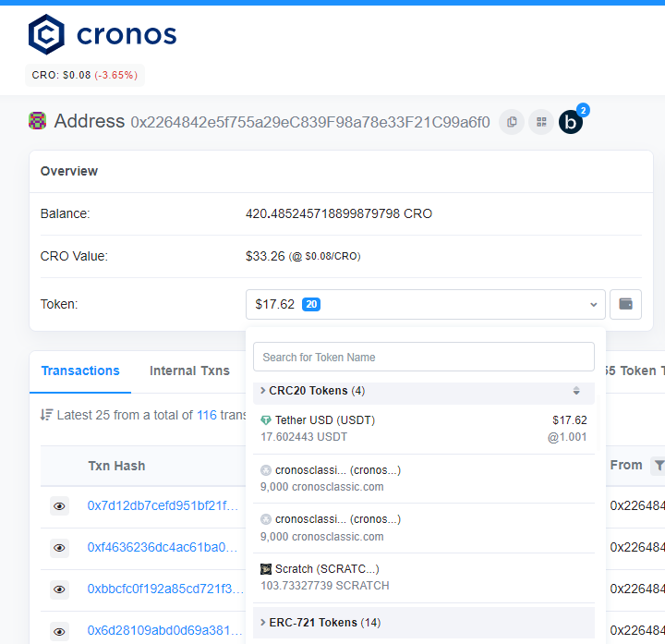Click the cronos wordmark home link
The image size is (665, 644).
pyautogui.click(x=127, y=35)
